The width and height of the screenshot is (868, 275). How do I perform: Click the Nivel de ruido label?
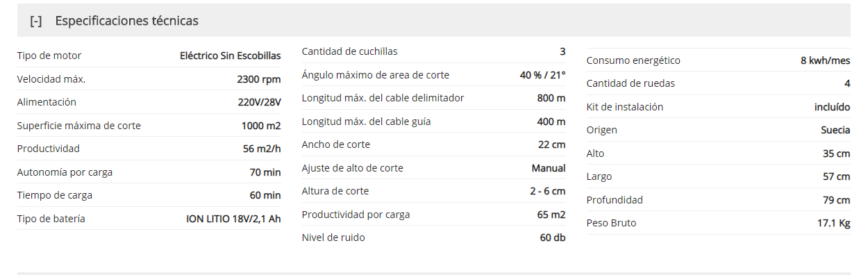click(x=333, y=237)
